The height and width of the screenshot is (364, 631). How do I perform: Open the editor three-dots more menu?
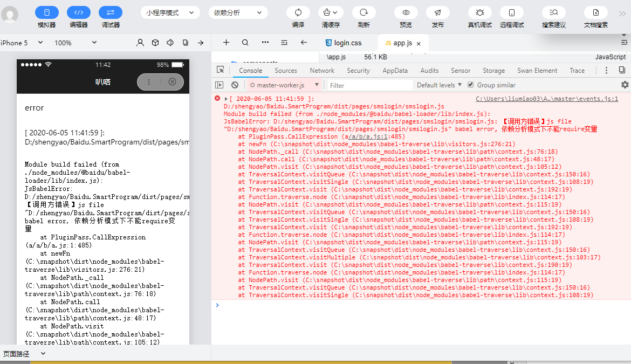(x=265, y=42)
